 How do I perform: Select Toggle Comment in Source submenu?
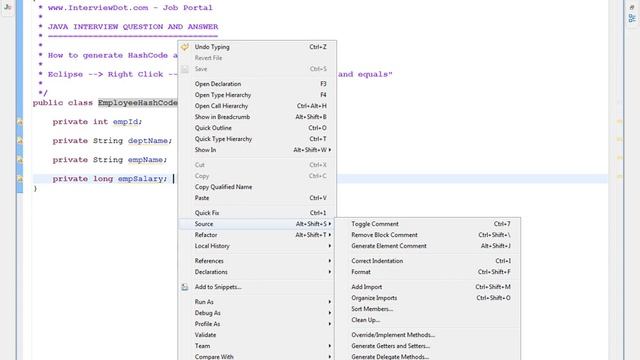tap(428, 224)
